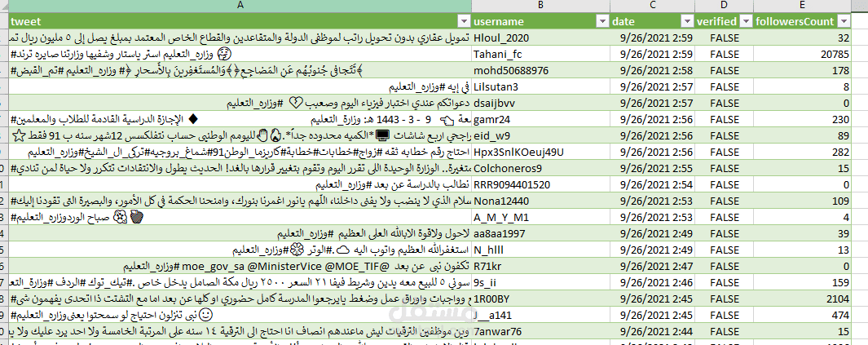868x345 pixels.
Task: Select verified FALSE cell in N_hlll row
Action: (724, 250)
